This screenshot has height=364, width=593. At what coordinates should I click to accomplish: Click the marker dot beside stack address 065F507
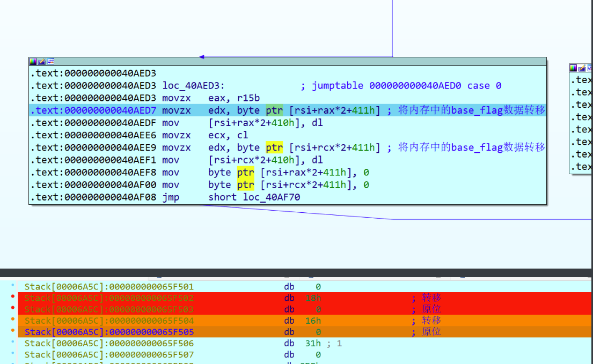(x=13, y=354)
